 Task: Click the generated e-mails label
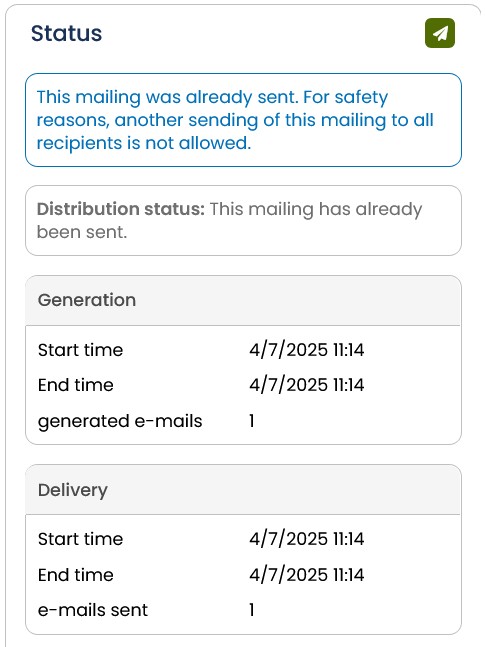[120, 421]
